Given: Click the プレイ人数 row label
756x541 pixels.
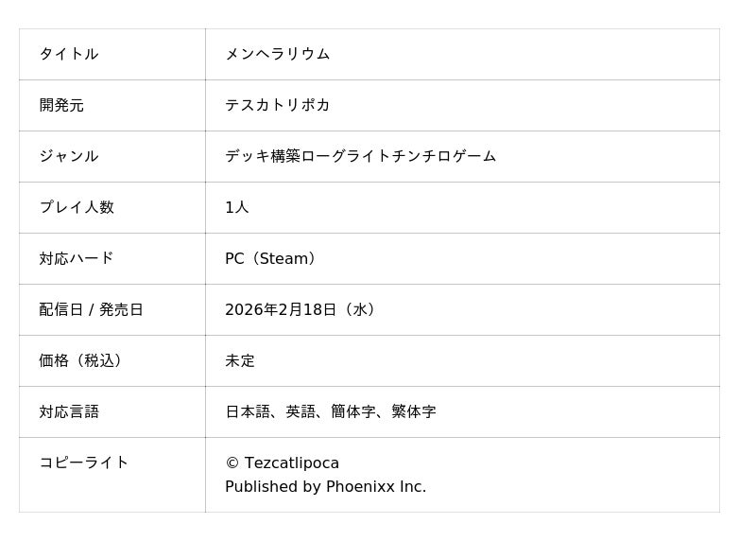Looking at the screenshot, I should click(77, 207).
